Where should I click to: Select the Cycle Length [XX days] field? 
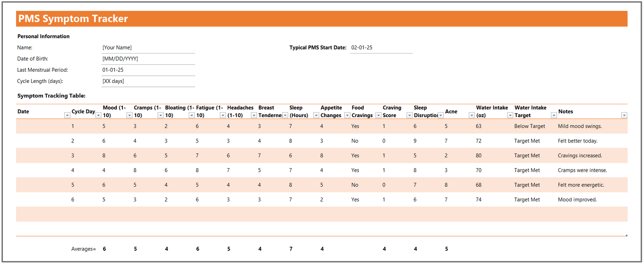click(148, 81)
